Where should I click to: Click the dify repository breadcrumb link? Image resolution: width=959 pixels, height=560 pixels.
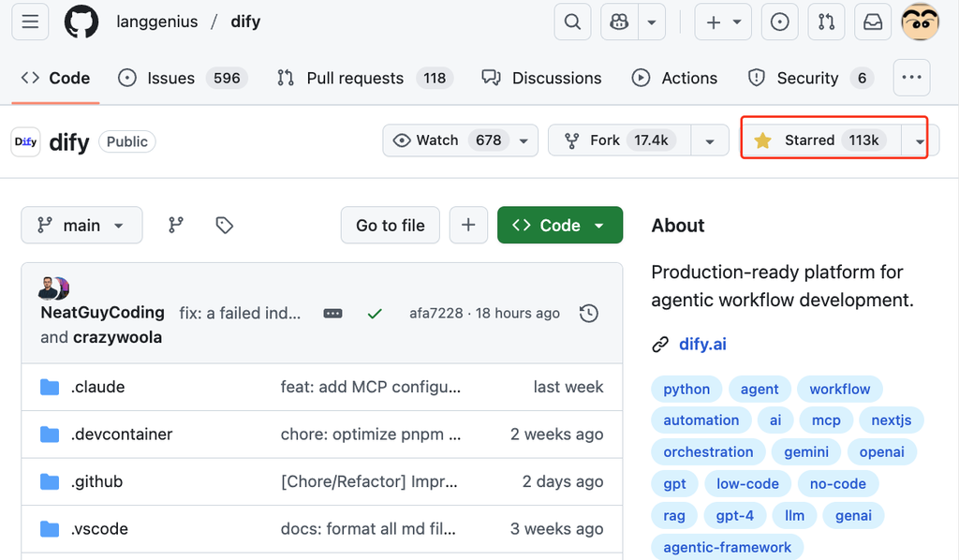pyautogui.click(x=245, y=22)
